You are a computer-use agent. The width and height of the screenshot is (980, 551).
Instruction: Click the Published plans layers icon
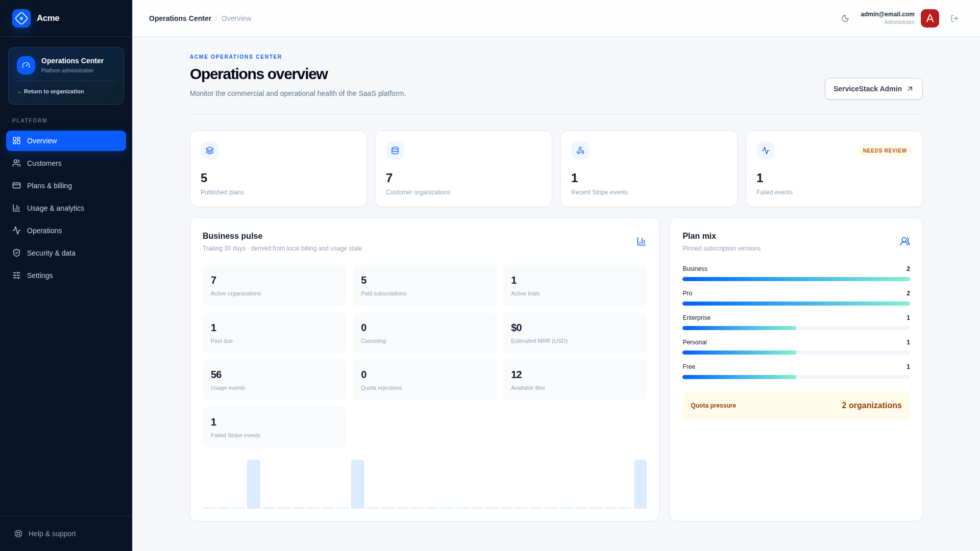coord(210,151)
